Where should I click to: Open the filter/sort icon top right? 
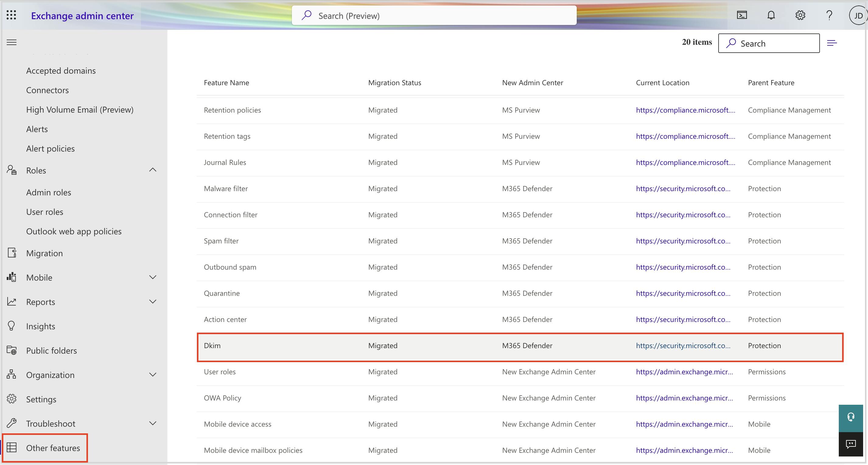(x=832, y=43)
